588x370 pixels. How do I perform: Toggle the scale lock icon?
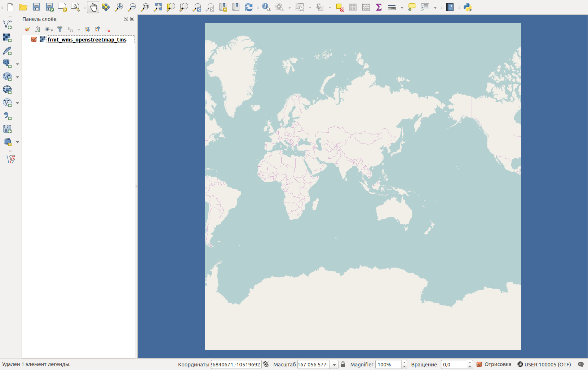pos(343,364)
